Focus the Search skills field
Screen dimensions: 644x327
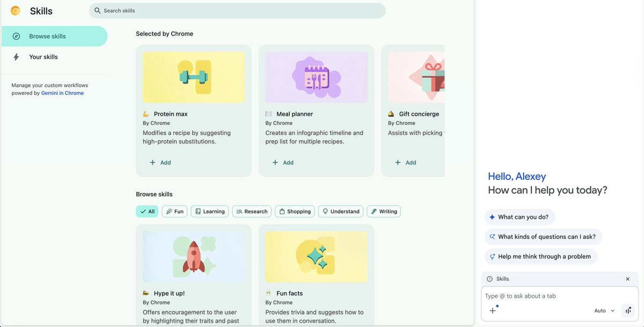[237, 11]
